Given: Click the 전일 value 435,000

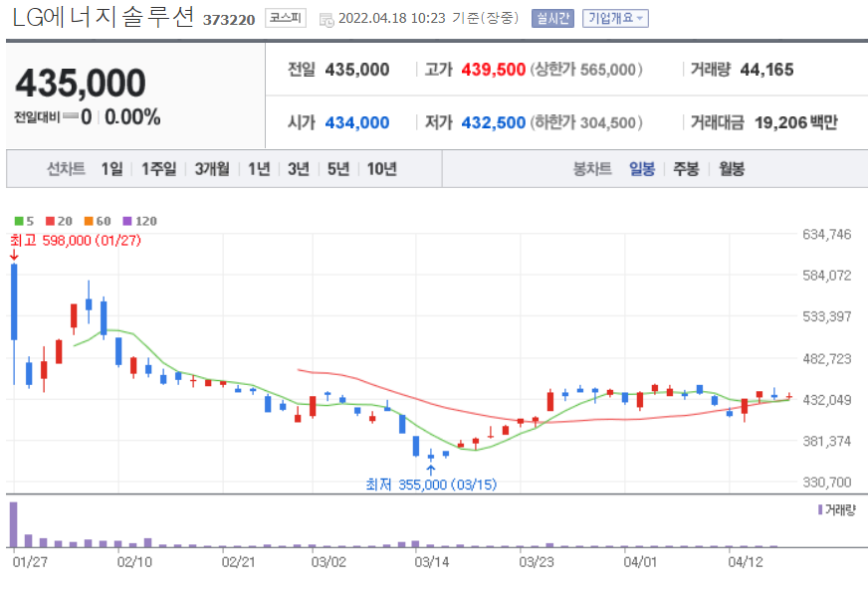Looking at the screenshot, I should (x=357, y=70).
